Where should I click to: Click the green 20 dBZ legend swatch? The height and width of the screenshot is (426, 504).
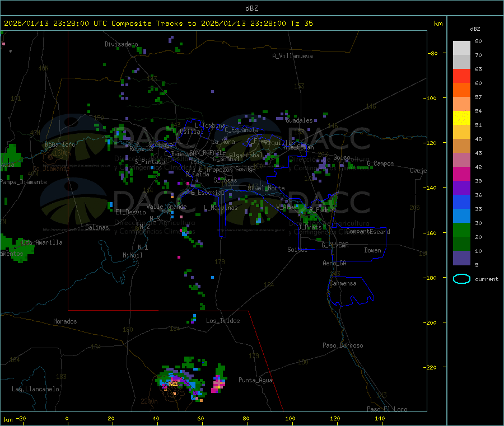pyautogui.click(x=461, y=230)
